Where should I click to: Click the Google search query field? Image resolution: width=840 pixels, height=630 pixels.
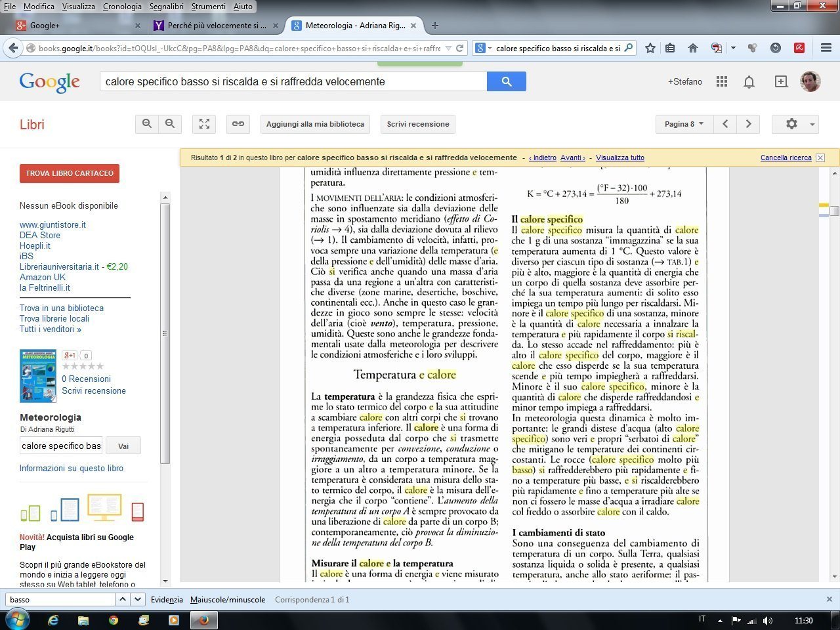point(293,81)
